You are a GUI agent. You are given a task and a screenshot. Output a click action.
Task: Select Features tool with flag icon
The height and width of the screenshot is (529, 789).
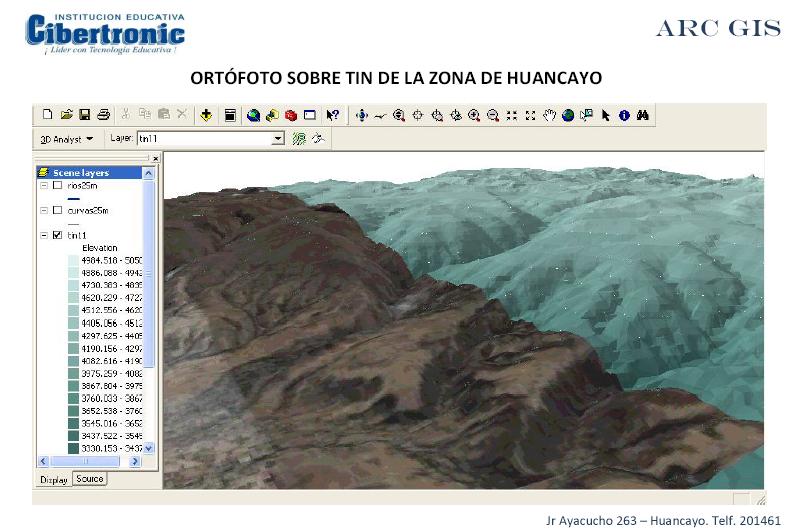coord(586,115)
